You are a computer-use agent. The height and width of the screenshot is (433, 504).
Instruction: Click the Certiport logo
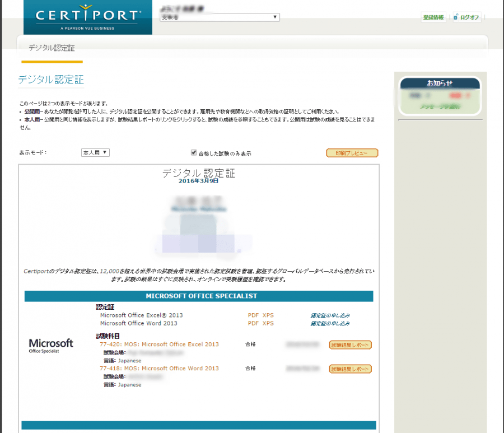88,17
